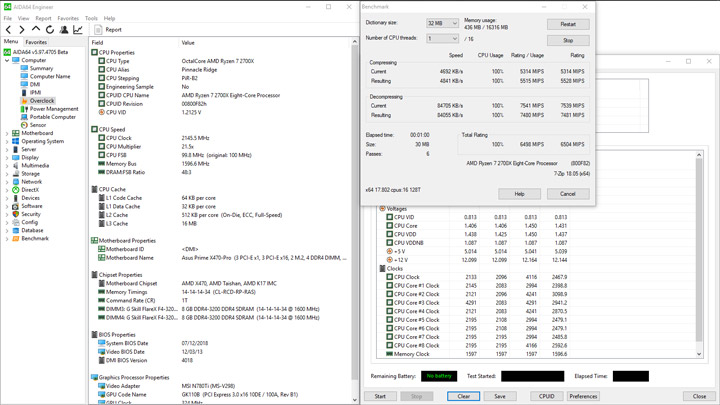Open the Tools menu
Screen dimensions: 720x405
(91, 18)
